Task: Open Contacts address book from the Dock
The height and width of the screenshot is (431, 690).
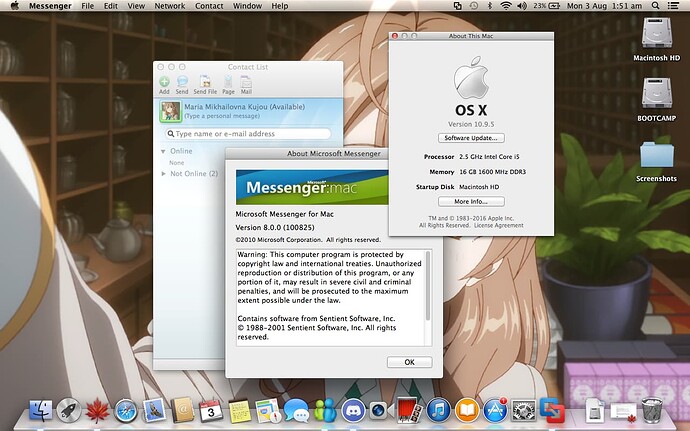Action: point(182,411)
